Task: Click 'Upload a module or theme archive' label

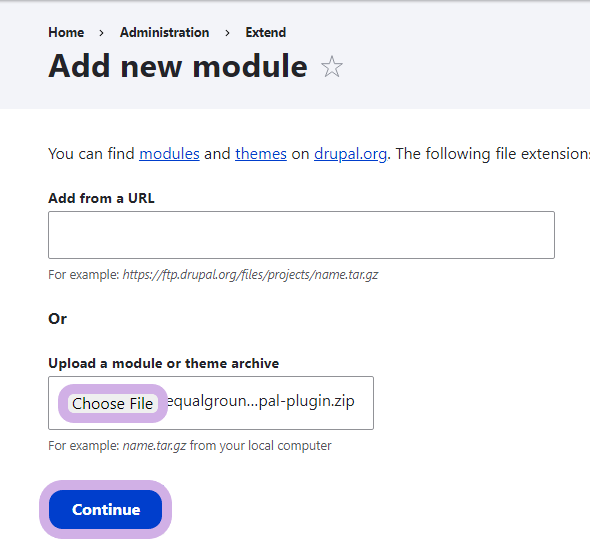Action: click(164, 363)
